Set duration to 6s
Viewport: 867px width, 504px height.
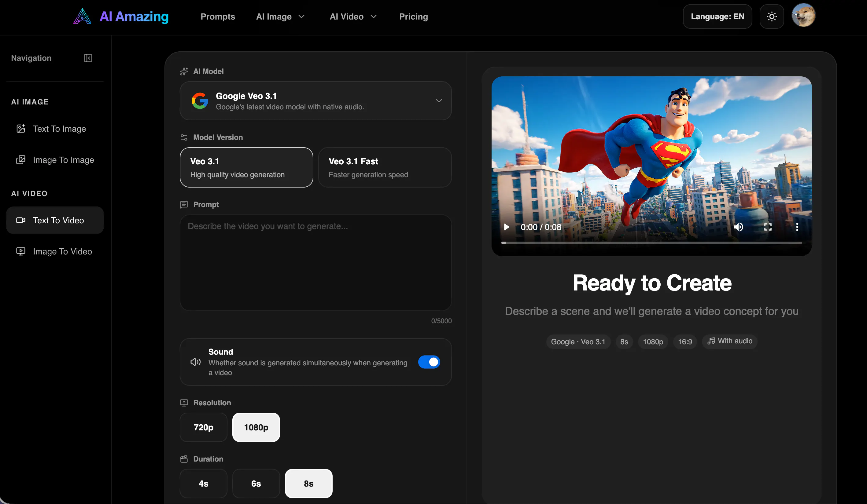(256, 483)
